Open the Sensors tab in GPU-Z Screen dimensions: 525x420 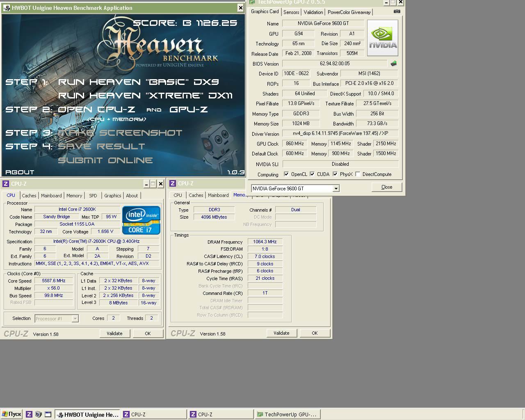291,12
